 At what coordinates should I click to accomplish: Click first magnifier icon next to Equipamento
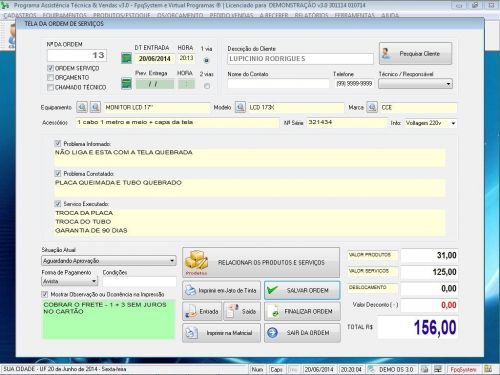(82, 107)
